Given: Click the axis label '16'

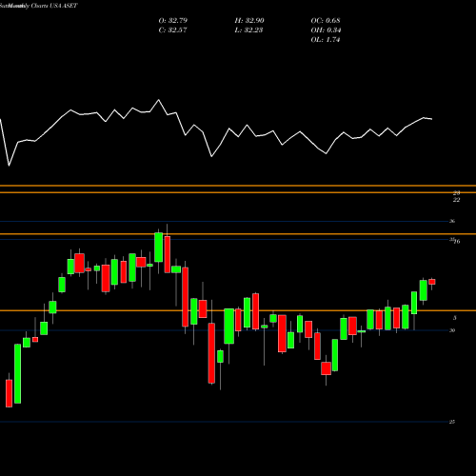Looking at the screenshot, I should tap(457, 242).
